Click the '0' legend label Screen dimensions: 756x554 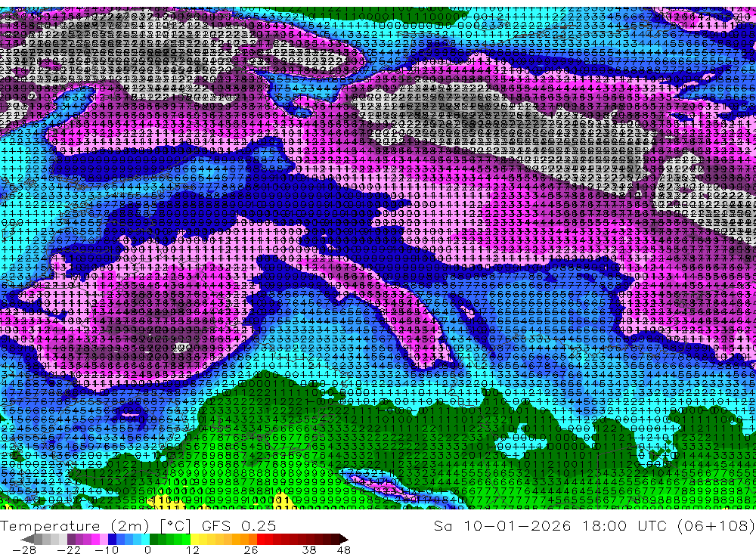click(x=148, y=549)
